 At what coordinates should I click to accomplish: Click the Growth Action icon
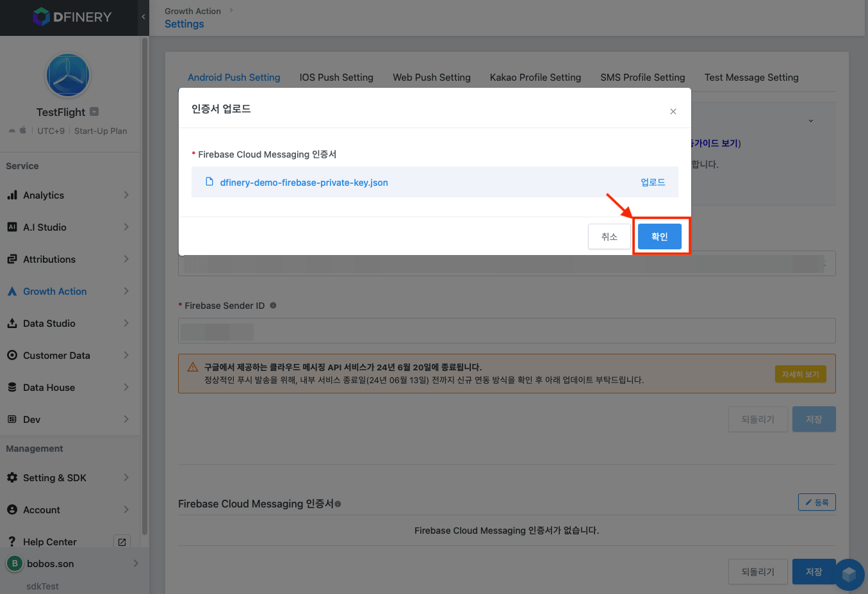[x=12, y=291]
